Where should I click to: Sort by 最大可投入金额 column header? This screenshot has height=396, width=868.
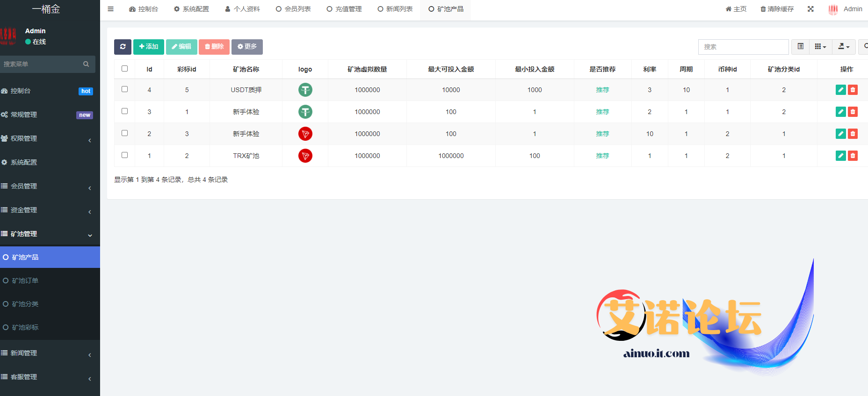[451, 69]
